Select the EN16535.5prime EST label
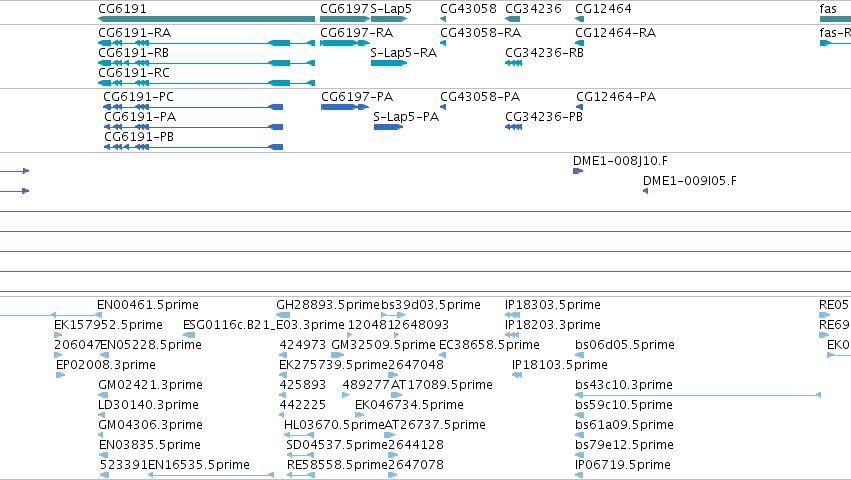 [199, 465]
